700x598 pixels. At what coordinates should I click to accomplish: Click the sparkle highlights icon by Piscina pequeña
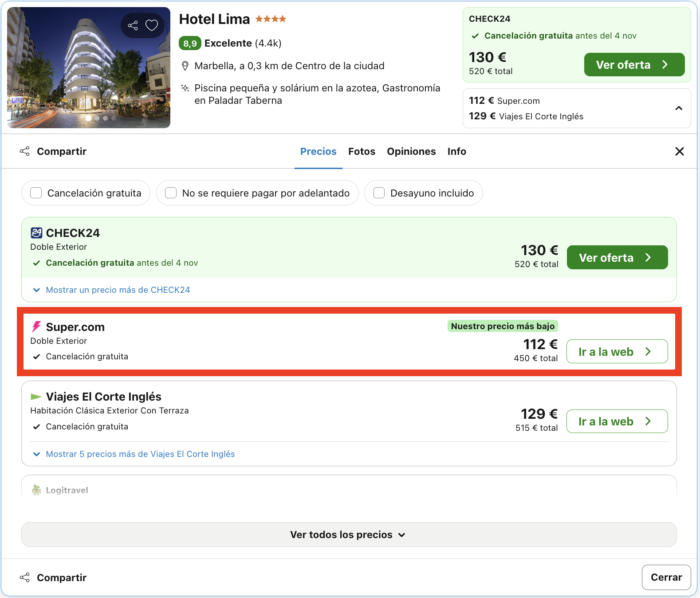(185, 88)
